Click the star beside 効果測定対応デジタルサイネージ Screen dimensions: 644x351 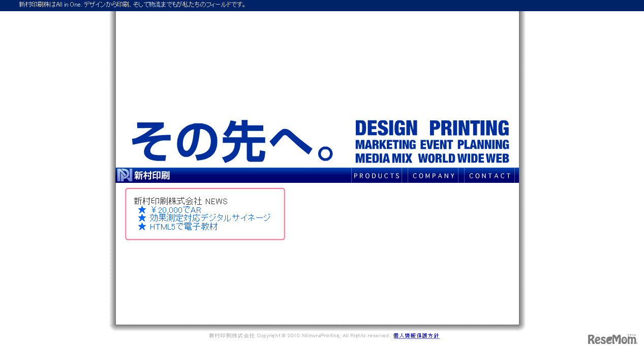tap(142, 218)
